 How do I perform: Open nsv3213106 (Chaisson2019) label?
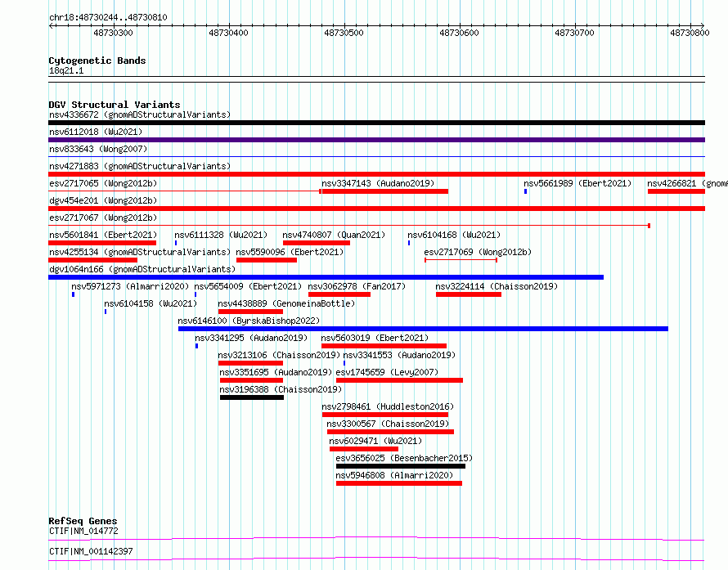click(279, 355)
